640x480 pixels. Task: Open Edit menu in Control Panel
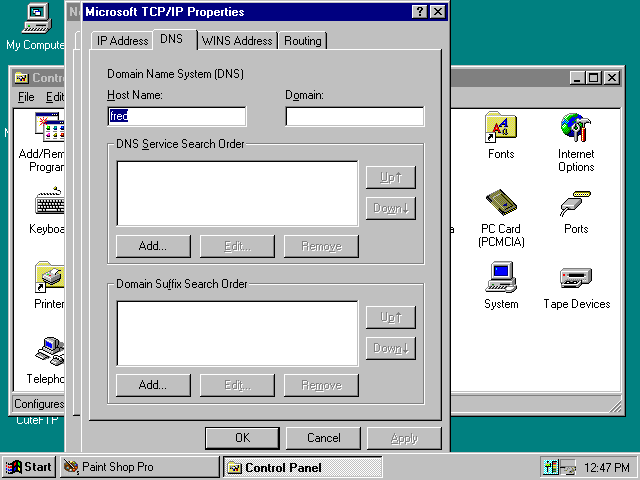[x=55, y=97]
